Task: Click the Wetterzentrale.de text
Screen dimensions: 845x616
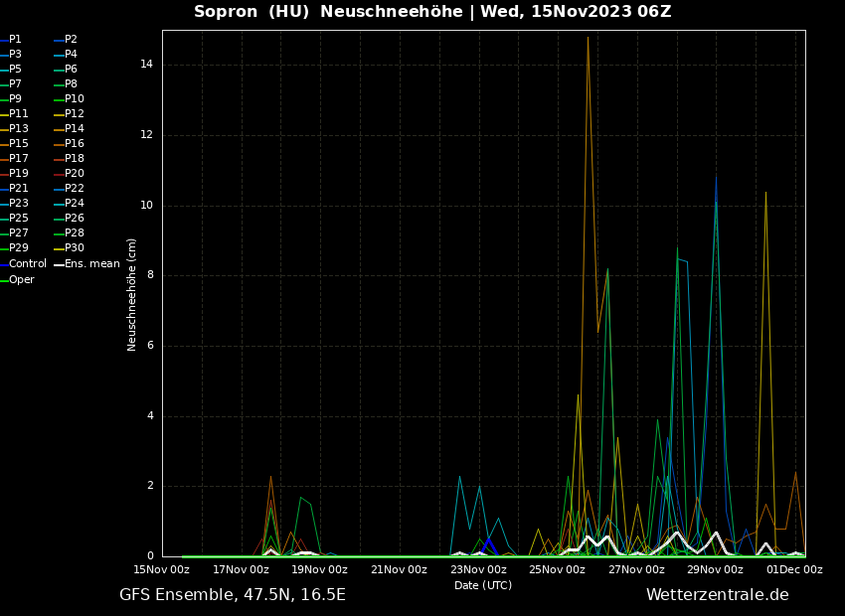Action: (717, 595)
